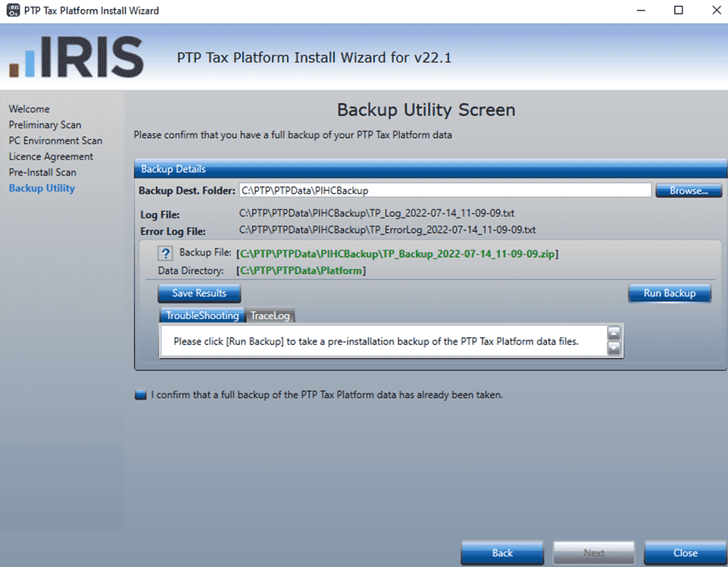Close the window using title bar X

[717, 10]
